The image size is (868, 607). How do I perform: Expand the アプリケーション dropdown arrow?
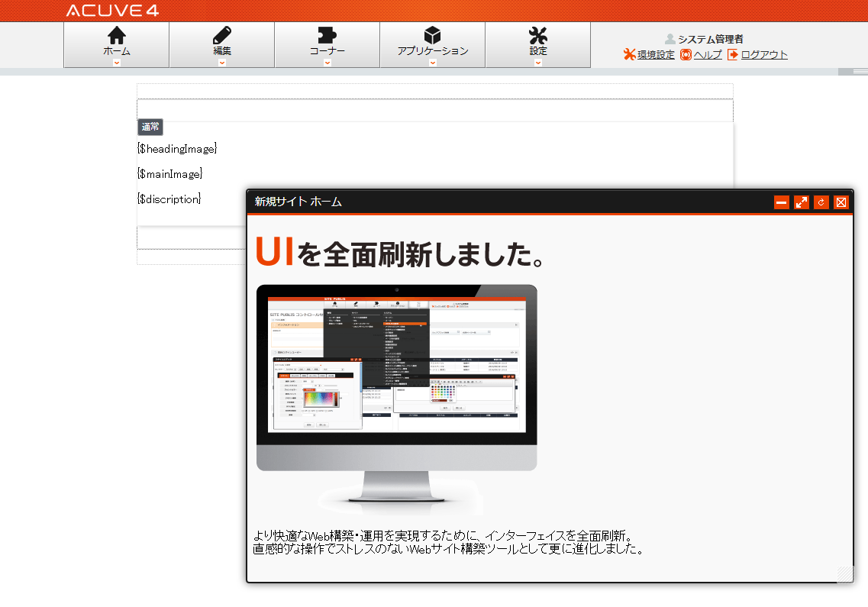pos(433,63)
